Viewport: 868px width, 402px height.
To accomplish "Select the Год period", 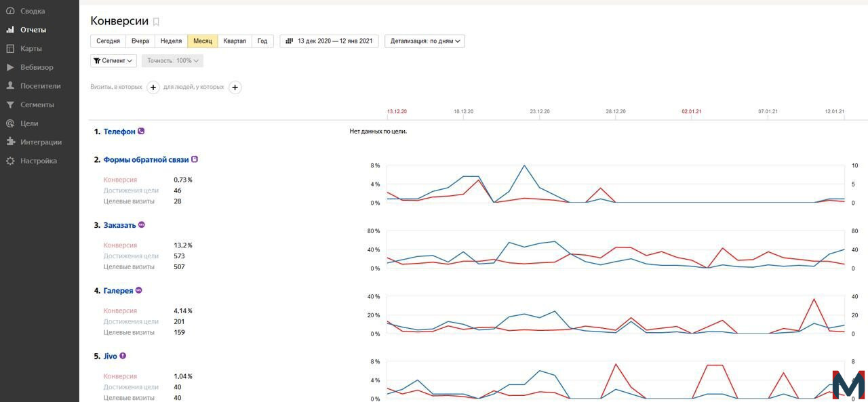I will [x=262, y=41].
